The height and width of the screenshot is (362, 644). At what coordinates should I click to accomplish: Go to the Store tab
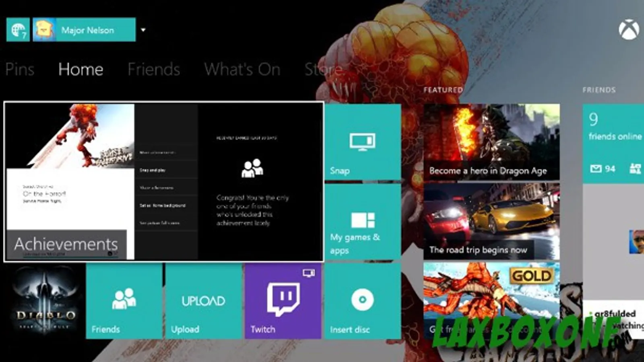[323, 69]
